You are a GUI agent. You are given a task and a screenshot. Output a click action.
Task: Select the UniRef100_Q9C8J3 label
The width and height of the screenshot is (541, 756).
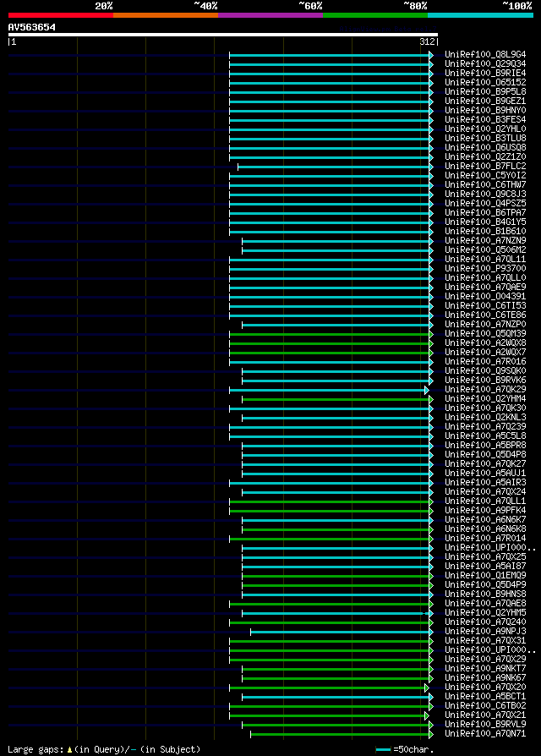pyautogui.click(x=485, y=194)
